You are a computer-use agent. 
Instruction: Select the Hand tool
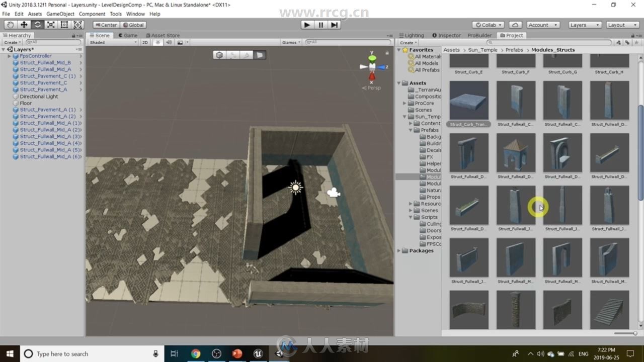coord(10,25)
